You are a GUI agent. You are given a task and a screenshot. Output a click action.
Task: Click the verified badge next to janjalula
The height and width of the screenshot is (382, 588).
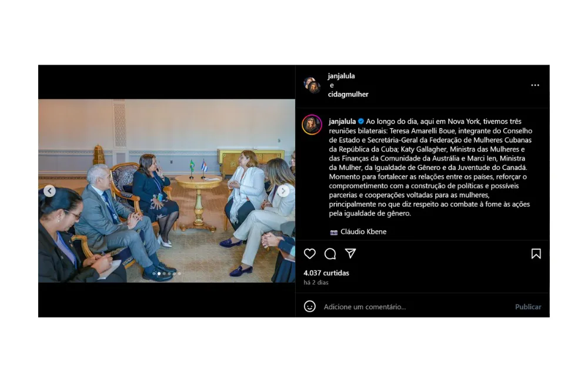pyautogui.click(x=361, y=121)
